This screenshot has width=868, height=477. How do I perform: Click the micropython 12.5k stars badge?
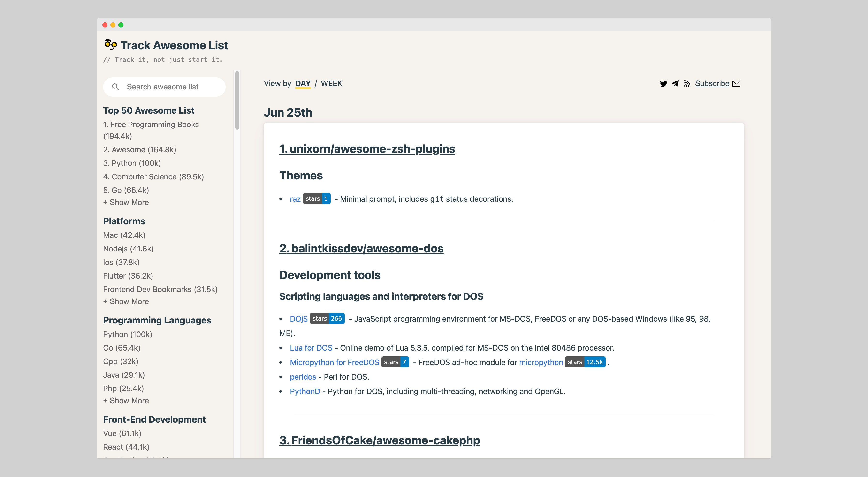click(585, 362)
